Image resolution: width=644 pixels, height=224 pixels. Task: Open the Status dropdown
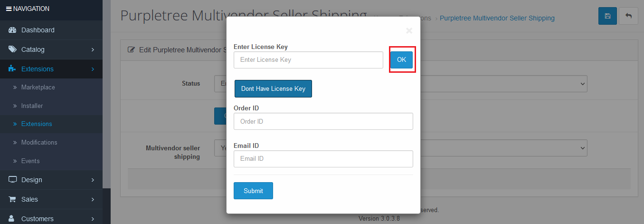(504, 83)
